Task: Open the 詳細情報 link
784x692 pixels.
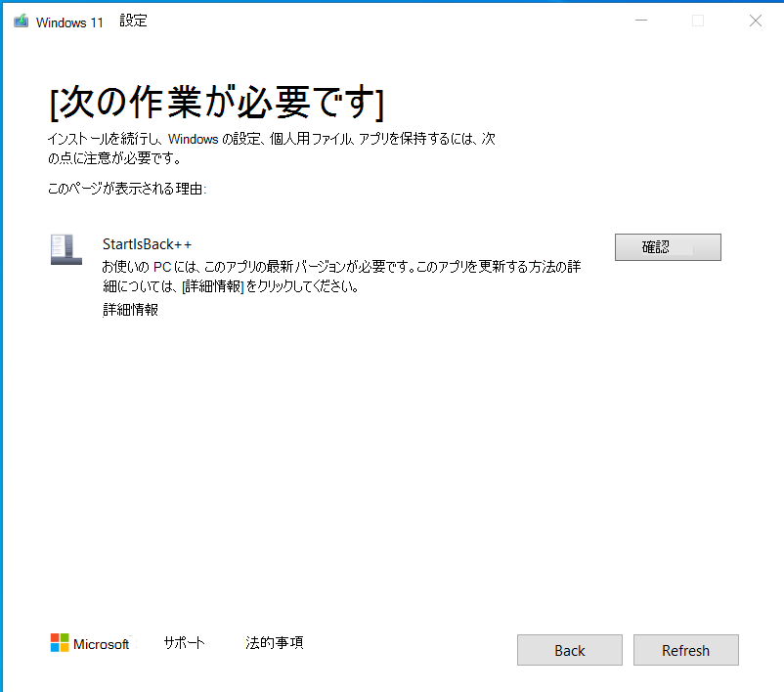Action: pos(130,310)
